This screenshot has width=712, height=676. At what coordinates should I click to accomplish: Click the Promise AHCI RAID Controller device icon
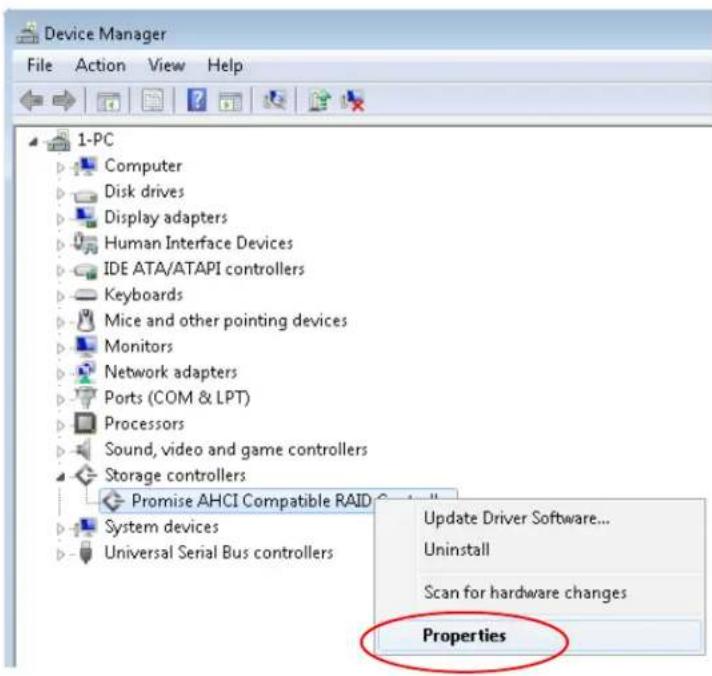(113, 501)
